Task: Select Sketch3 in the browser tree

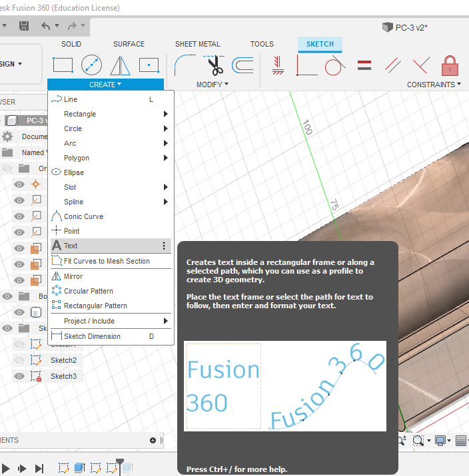Action: coord(63,376)
